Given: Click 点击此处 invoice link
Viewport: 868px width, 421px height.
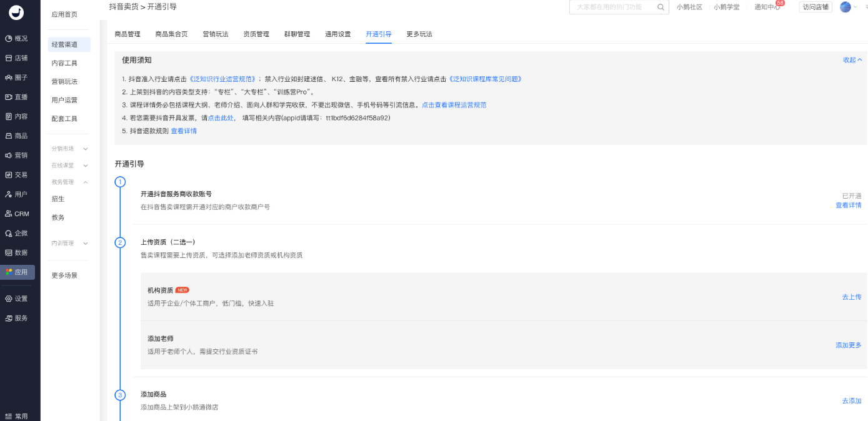Looking at the screenshot, I should pyautogui.click(x=221, y=118).
